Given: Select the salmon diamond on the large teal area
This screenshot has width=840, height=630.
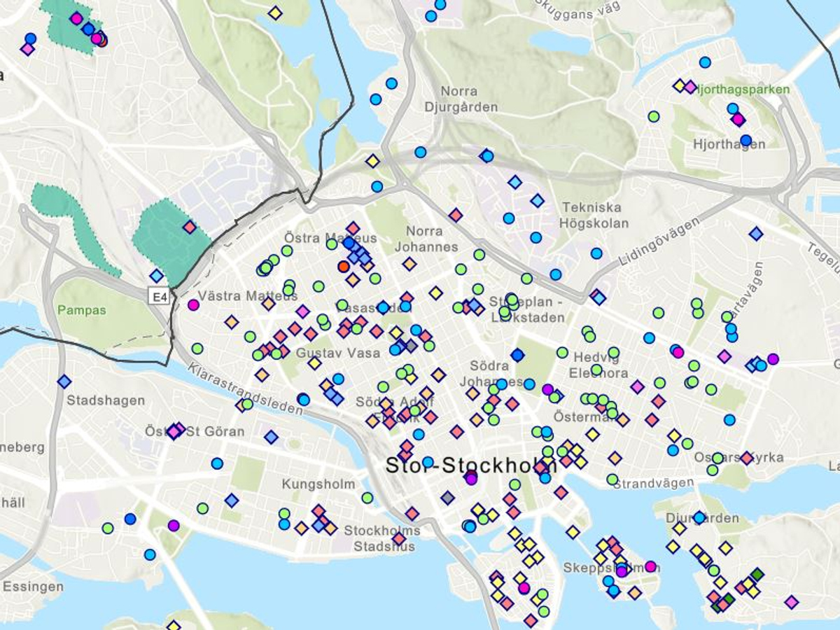Looking at the screenshot, I should click(190, 227).
